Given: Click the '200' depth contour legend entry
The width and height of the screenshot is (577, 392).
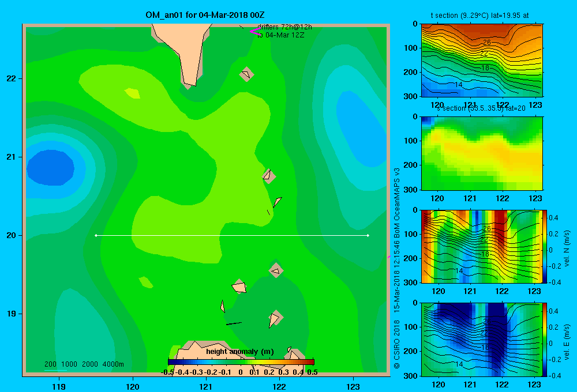Looking at the screenshot, I should point(50,364).
